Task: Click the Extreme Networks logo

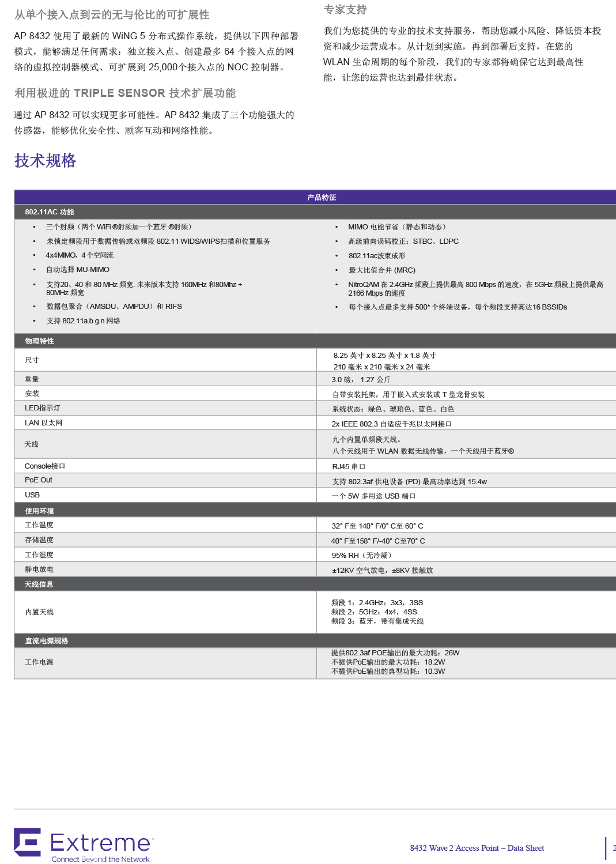Action: (x=84, y=846)
